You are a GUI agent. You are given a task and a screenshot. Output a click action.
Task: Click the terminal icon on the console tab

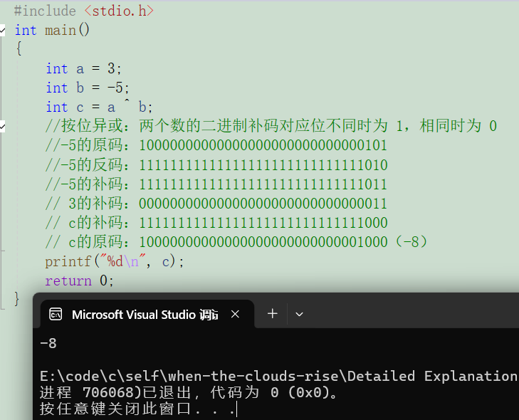56,314
